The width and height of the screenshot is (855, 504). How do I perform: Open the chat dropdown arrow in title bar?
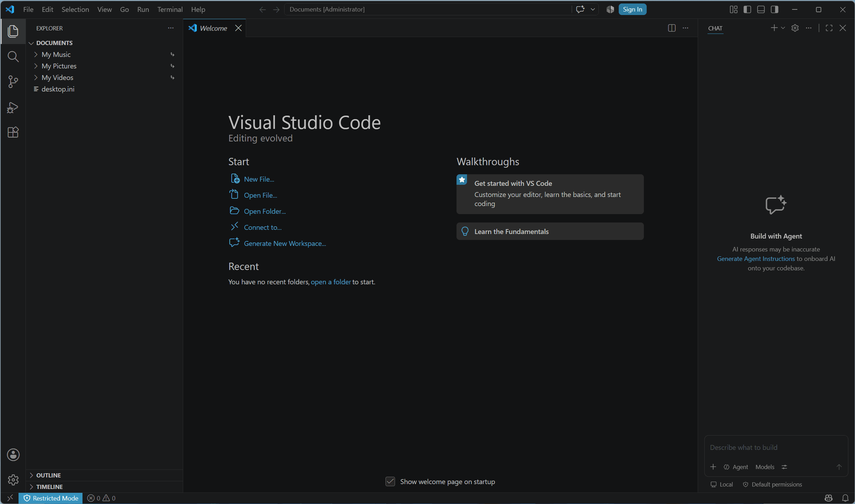pyautogui.click(x=593, y=9)
